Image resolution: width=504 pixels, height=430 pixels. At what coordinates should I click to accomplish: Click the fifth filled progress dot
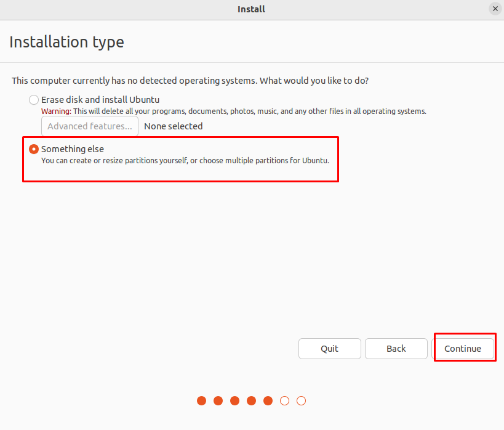[268, 401]
